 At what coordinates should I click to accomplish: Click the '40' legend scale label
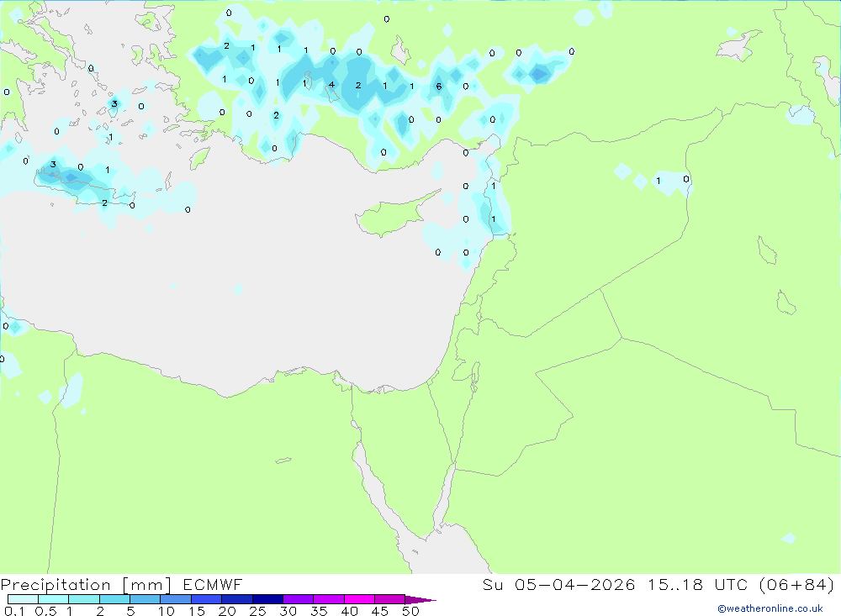coord(350,611)
